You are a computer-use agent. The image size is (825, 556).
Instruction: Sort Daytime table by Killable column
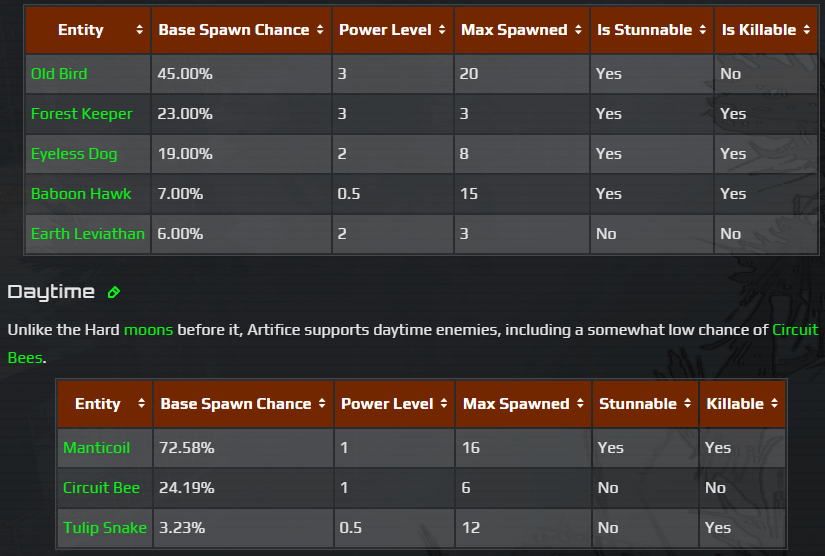[x=742, y=404]
